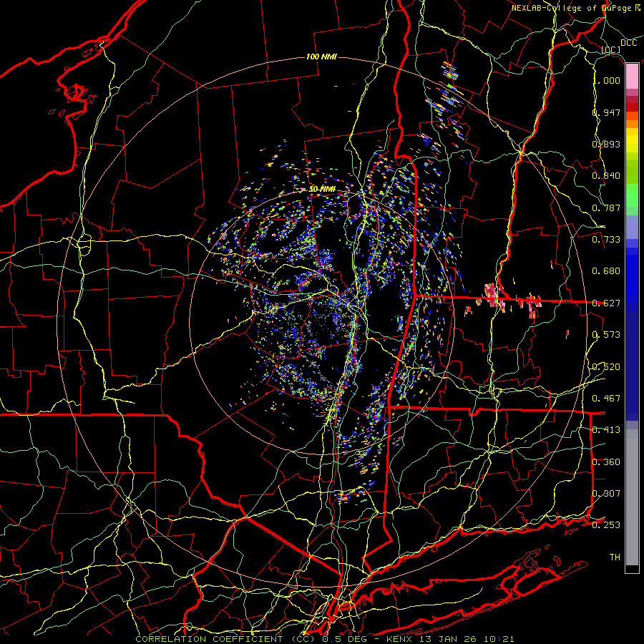
Task: Click the 0.733 scale value
Action: (606, 240)
